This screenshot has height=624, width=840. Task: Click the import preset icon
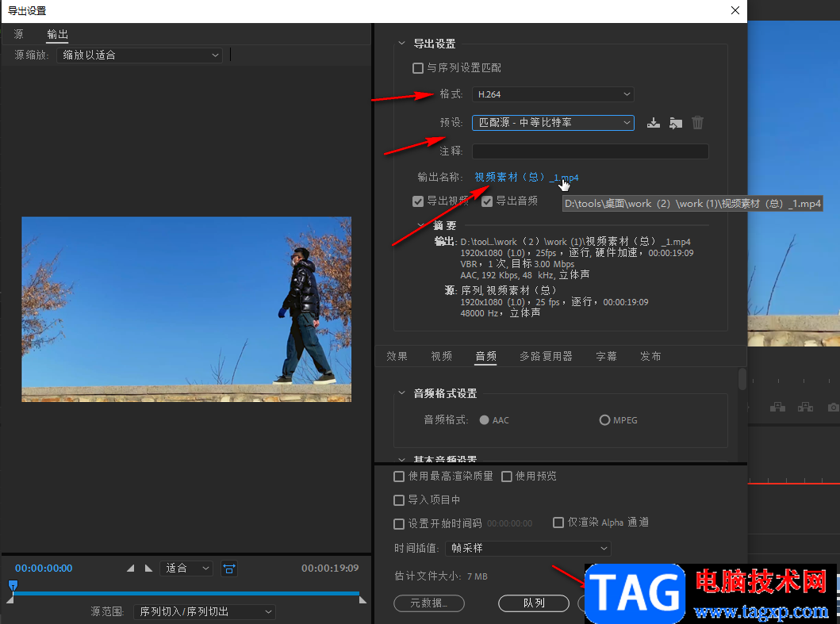tap(676, 123)
